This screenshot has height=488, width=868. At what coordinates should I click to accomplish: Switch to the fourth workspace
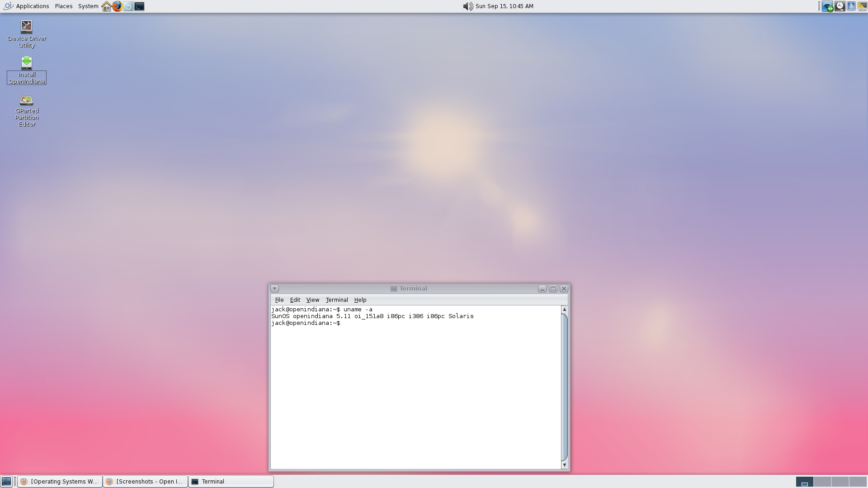point(858,482)
